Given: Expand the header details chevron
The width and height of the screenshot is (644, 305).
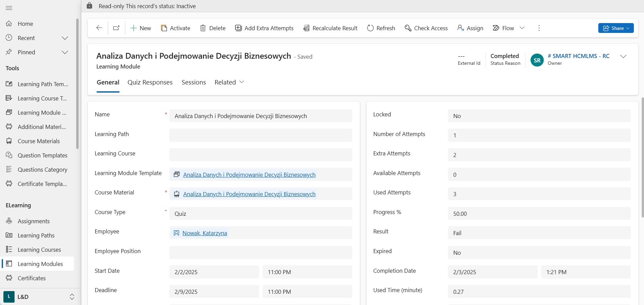Looking at the screenshot, I should click(x=623, y=57).
